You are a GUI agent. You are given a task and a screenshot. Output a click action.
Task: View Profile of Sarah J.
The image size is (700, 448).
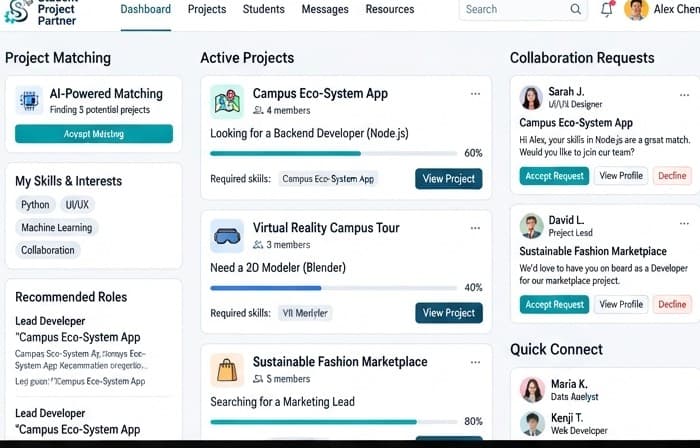pos(621,176)
